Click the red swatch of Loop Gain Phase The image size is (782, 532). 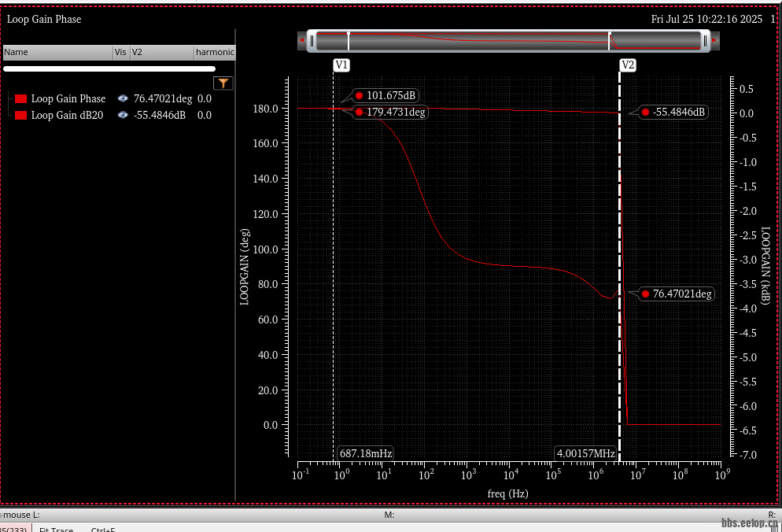point(20,99)
